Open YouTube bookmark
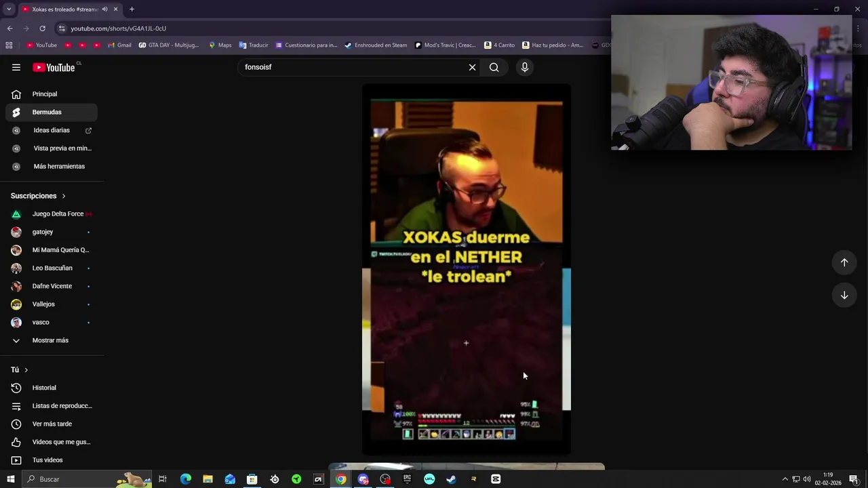868x488 pixels. tap(41, 45)
